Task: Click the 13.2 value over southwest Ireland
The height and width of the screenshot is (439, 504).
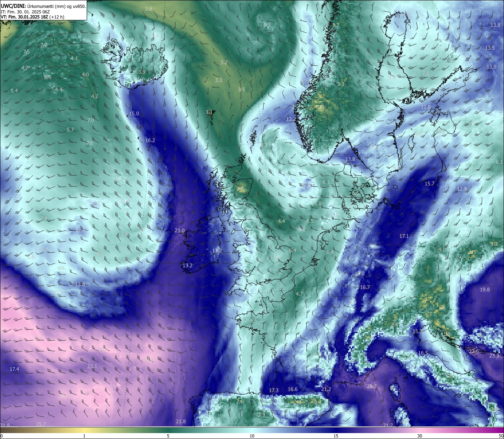Action: pyautogui.click(x=187, y=266)
